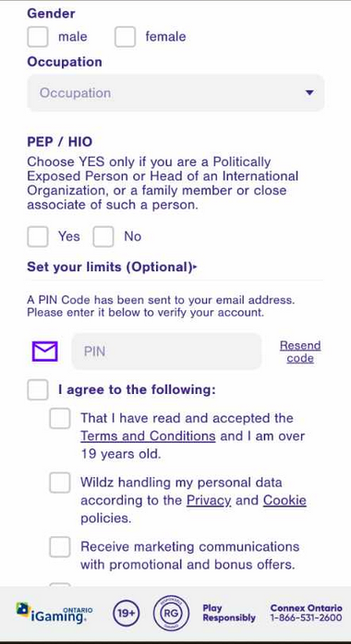
Task: Select the male gender checkbox
Action: [38, 37]
